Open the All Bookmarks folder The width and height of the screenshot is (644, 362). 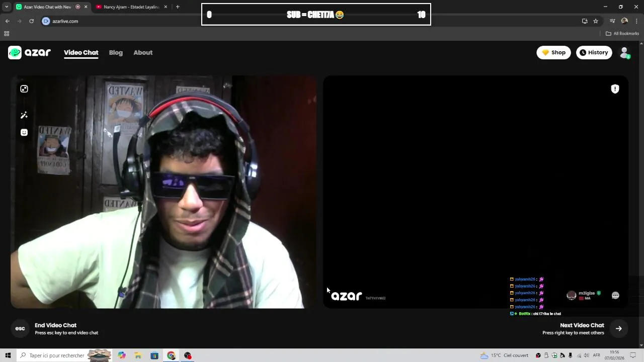coord(622,34)
